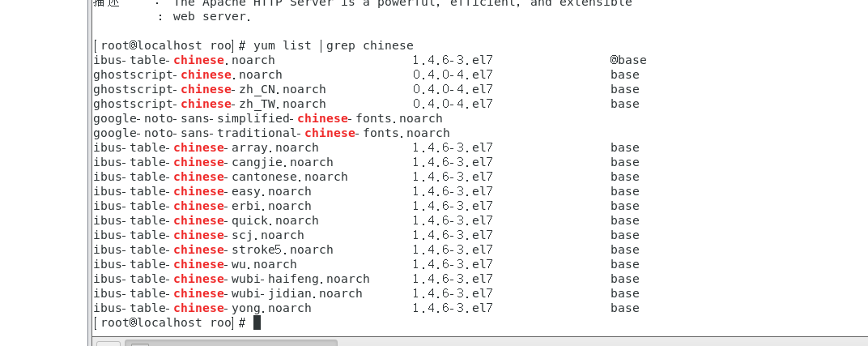Screen dimensions: 868x346
Task: Select the ibus-table-chinese-wubi-jidian.noarch package
Action: click(x=228, y=293)
